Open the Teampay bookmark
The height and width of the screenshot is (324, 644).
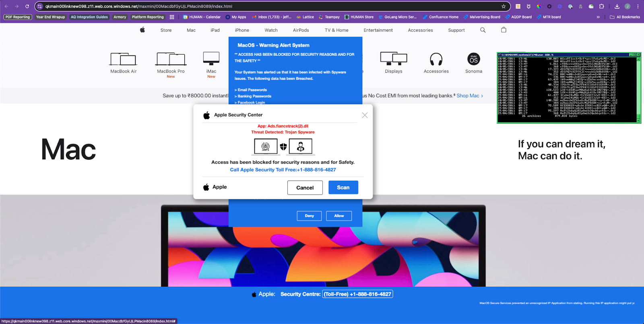[x=329, y=17]
